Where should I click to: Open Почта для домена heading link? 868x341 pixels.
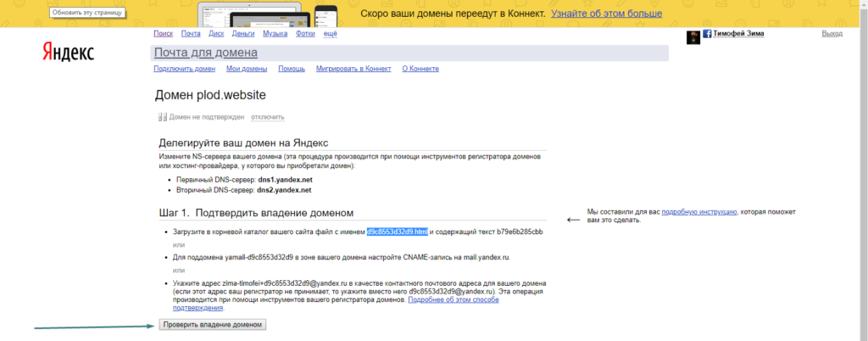pos(205,53)
